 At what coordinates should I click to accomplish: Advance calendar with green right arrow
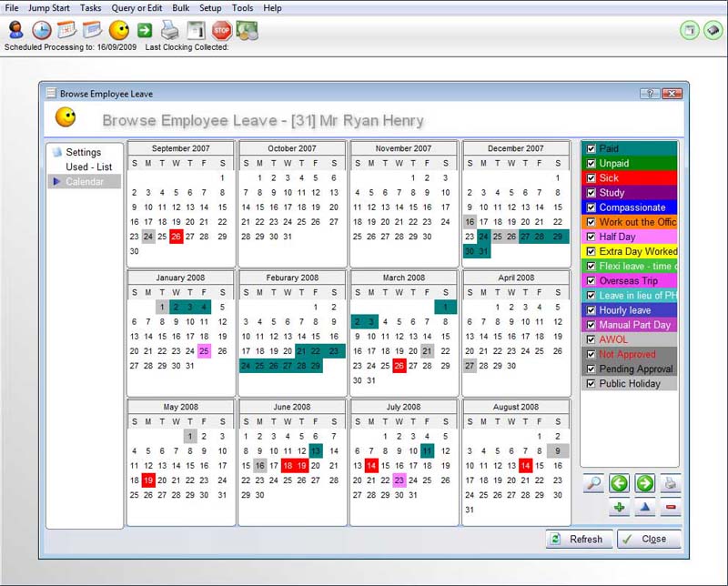point(645,484)
